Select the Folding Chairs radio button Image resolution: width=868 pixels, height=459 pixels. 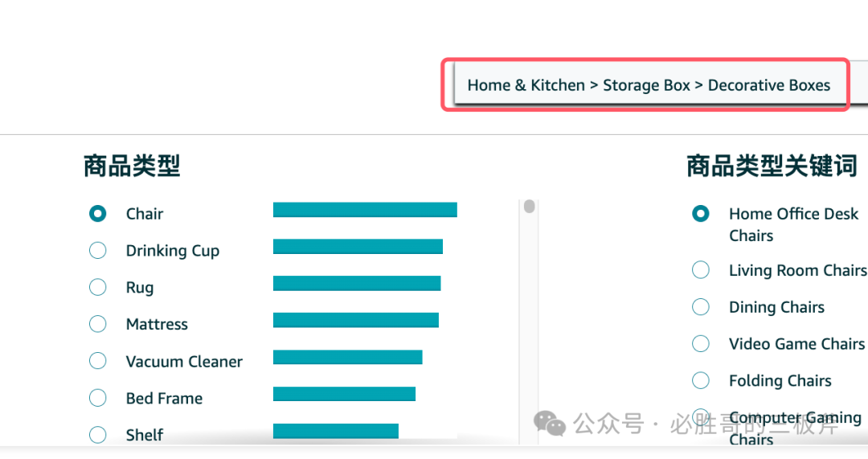701,381
